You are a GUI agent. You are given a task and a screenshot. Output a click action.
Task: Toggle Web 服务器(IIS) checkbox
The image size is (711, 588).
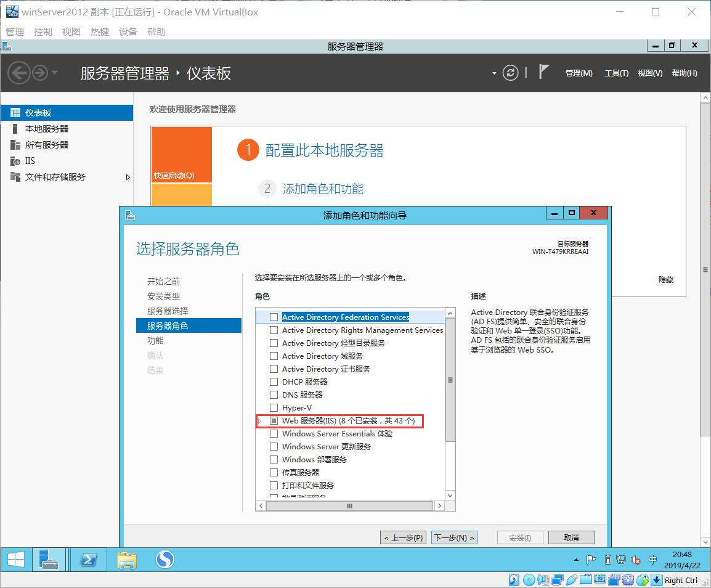pyautogui.click(x=274, y=420)
